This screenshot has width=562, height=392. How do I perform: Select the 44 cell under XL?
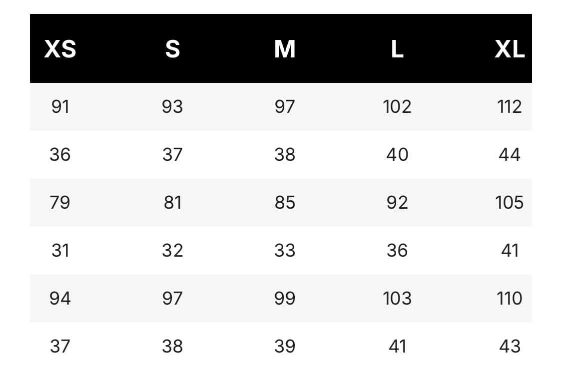(x=510, y=155)
